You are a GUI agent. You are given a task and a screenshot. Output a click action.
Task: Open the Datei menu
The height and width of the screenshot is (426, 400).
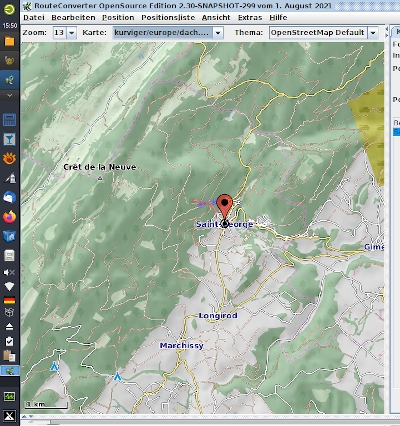coord(34,18)
